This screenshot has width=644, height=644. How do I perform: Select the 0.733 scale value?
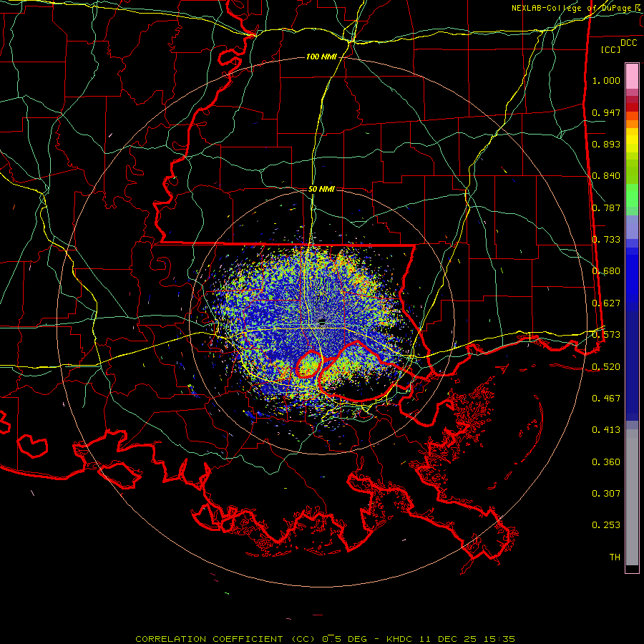point(606,240)
